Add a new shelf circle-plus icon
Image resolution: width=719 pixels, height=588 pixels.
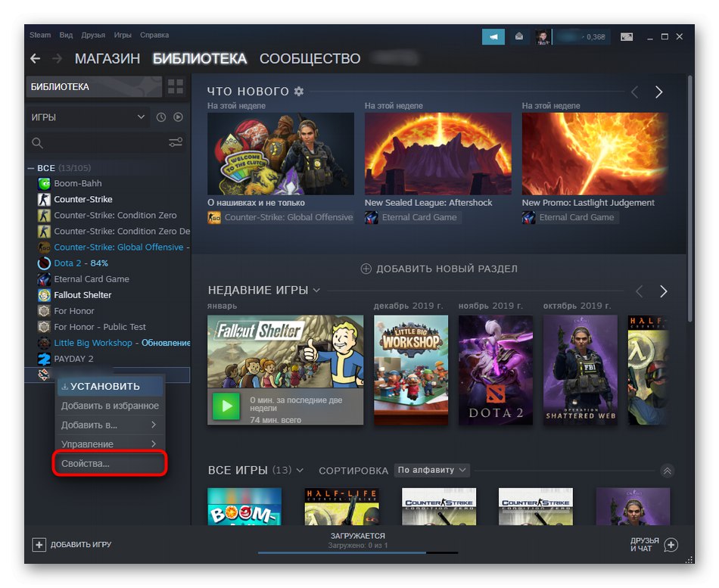366,269
